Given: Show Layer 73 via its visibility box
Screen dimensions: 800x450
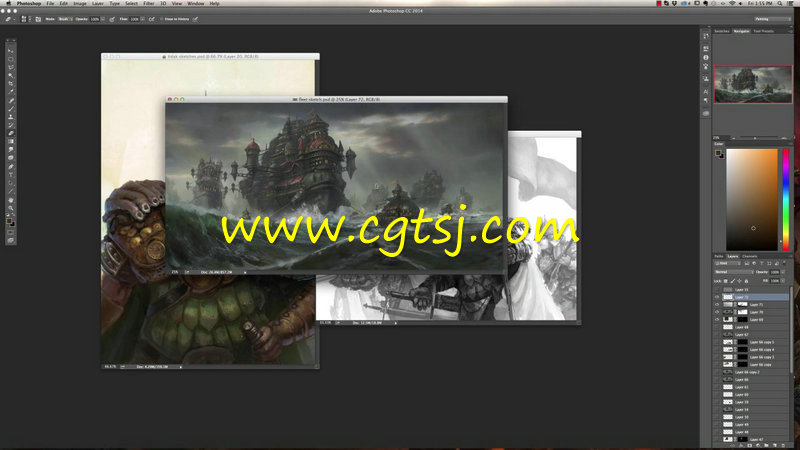Looking at the screenshot, I should [x=717, y=290].
